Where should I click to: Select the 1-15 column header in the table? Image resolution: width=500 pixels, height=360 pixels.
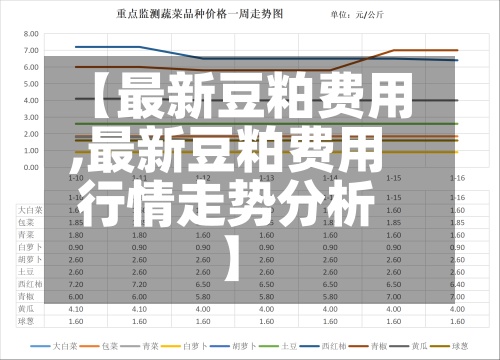(393, 198)
